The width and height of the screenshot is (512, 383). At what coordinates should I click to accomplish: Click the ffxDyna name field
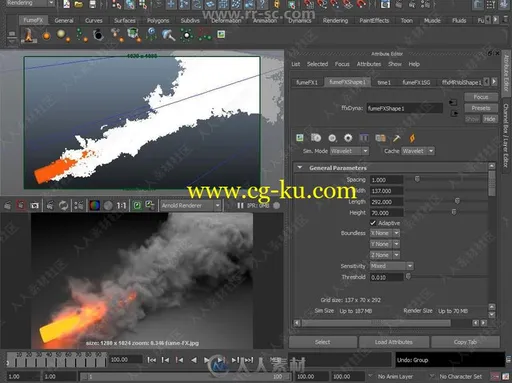(405, 108)
